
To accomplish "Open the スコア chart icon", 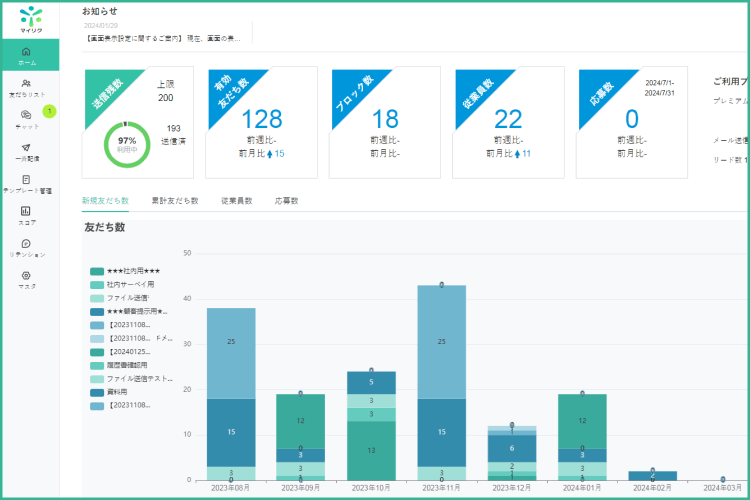I will point(26,211).
